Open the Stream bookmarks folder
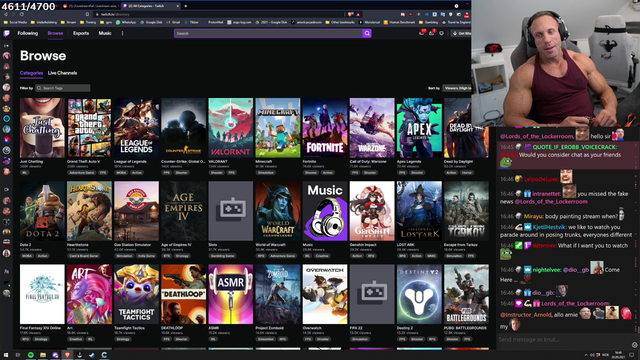The height and width of the screenshot is (360, 640). click(x=69, y=22)
